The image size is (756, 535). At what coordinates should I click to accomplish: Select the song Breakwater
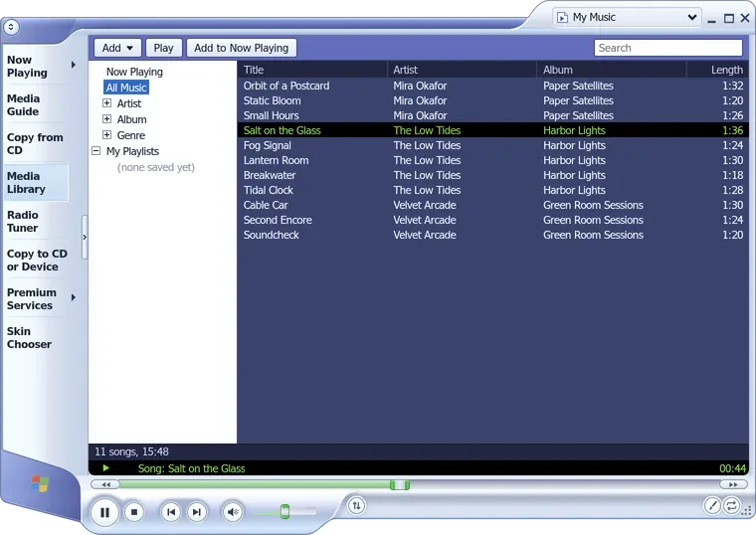point(492,175)
